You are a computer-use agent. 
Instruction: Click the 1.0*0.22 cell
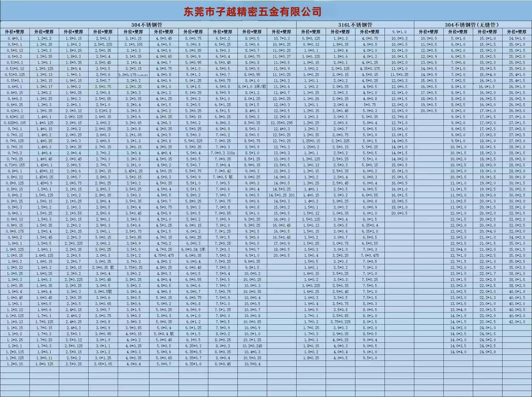pyautogui.click(x=15, y=268)
